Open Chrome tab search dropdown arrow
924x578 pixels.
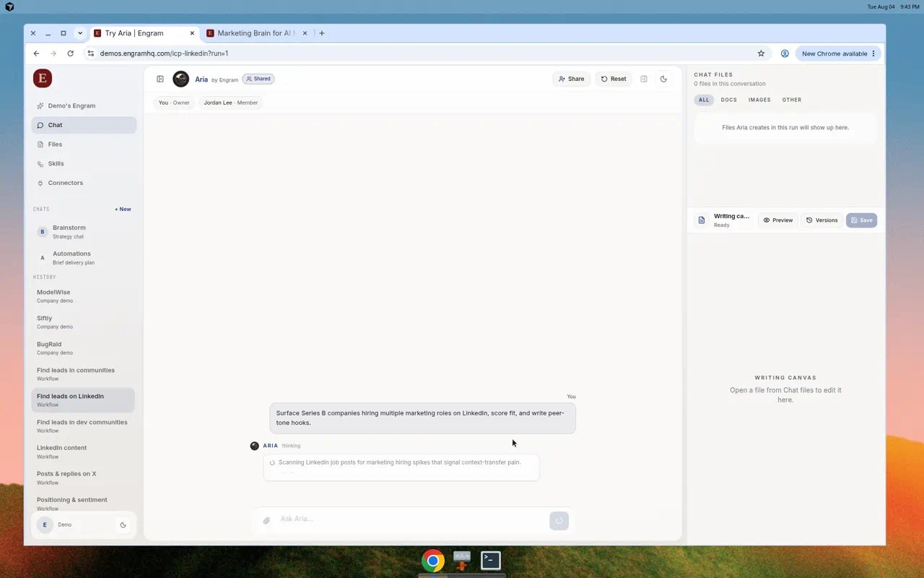point(80,33)
